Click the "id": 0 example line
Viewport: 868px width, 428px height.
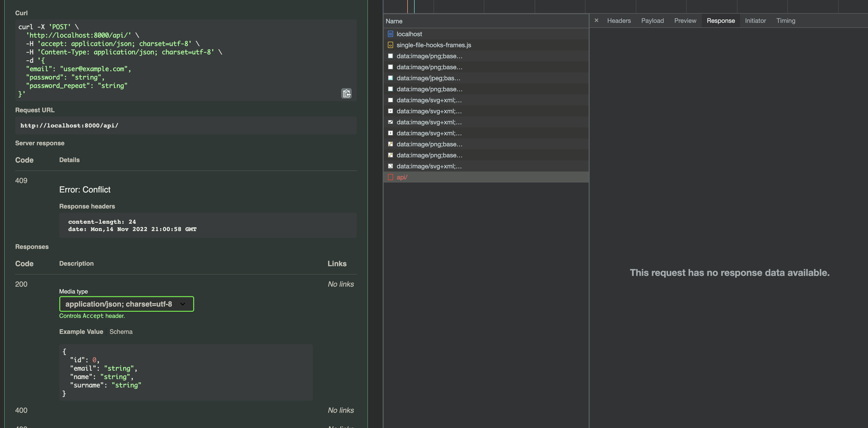(85, 360)
